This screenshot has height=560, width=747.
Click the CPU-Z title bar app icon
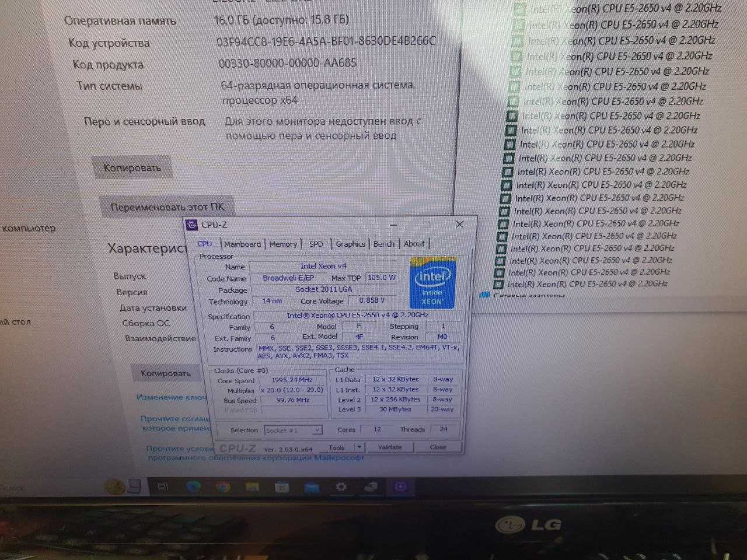pos(191,225)
